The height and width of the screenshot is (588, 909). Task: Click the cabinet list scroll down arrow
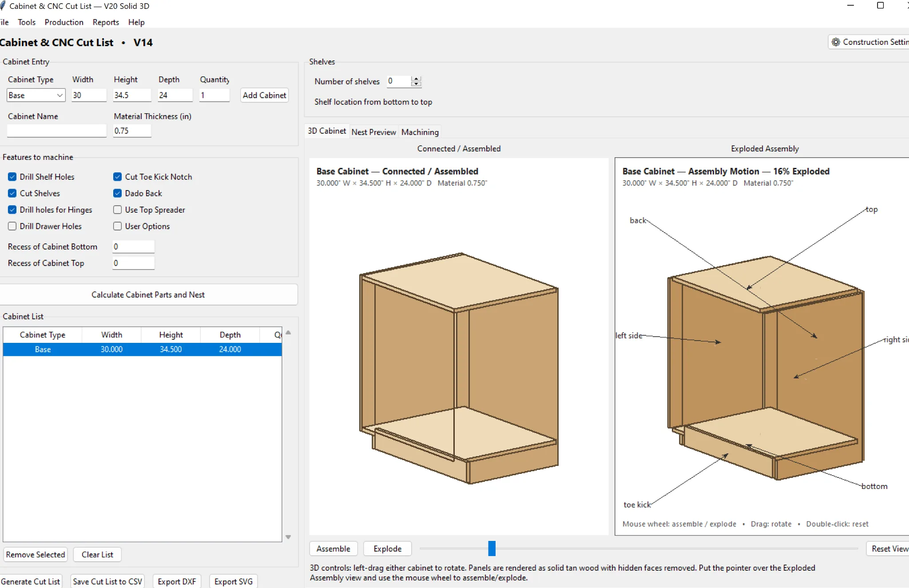[x=288, y=537]
